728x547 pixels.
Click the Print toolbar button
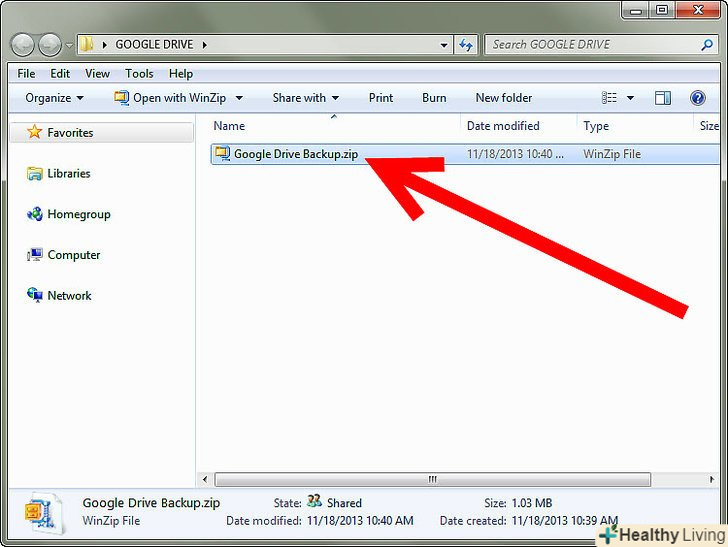point(381,98)
